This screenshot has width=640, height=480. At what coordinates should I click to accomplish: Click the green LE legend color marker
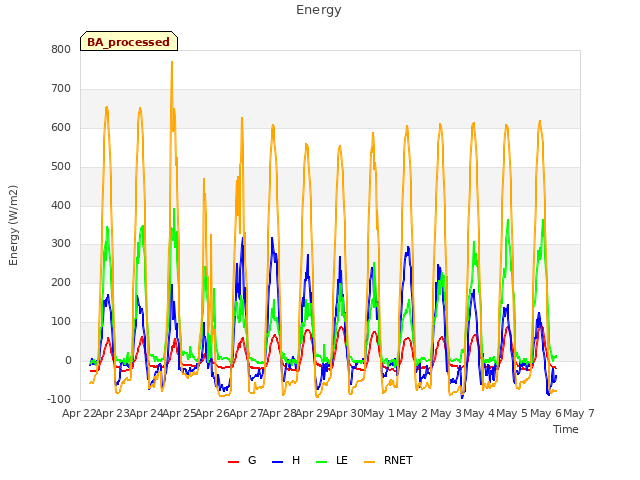click(x=322, y=462)
